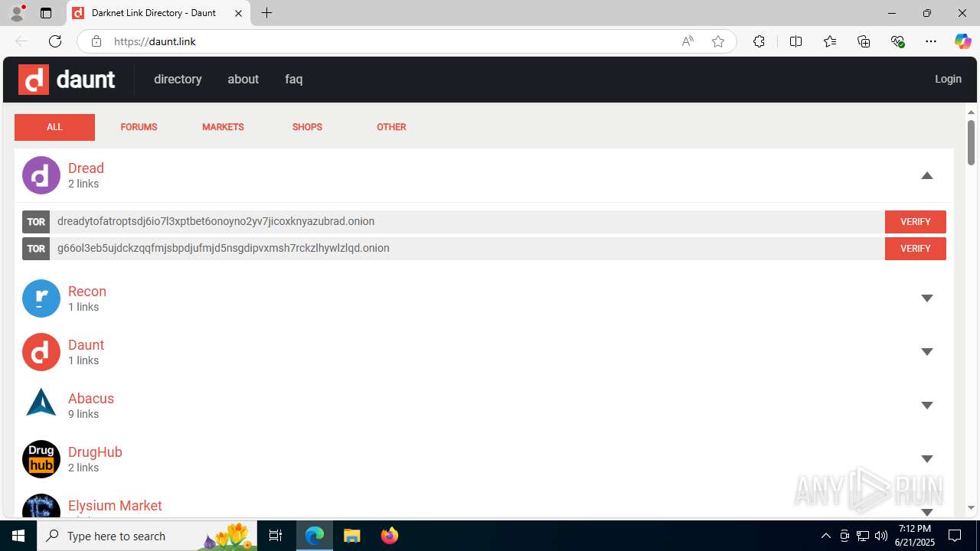View site information lock icon
980x551 pixels.
coord(96,41)
